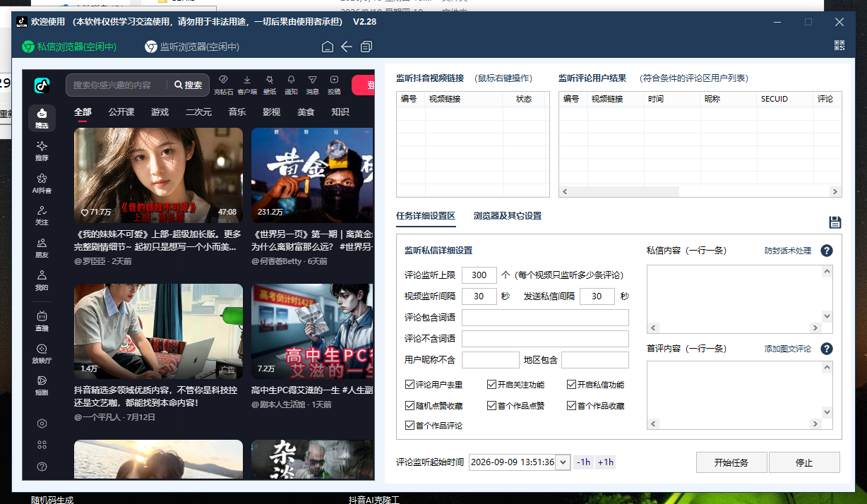Click right scroll arrow of 私信内容 box
Viewport: 867px width, 504px height.
[x=815, y=328]
